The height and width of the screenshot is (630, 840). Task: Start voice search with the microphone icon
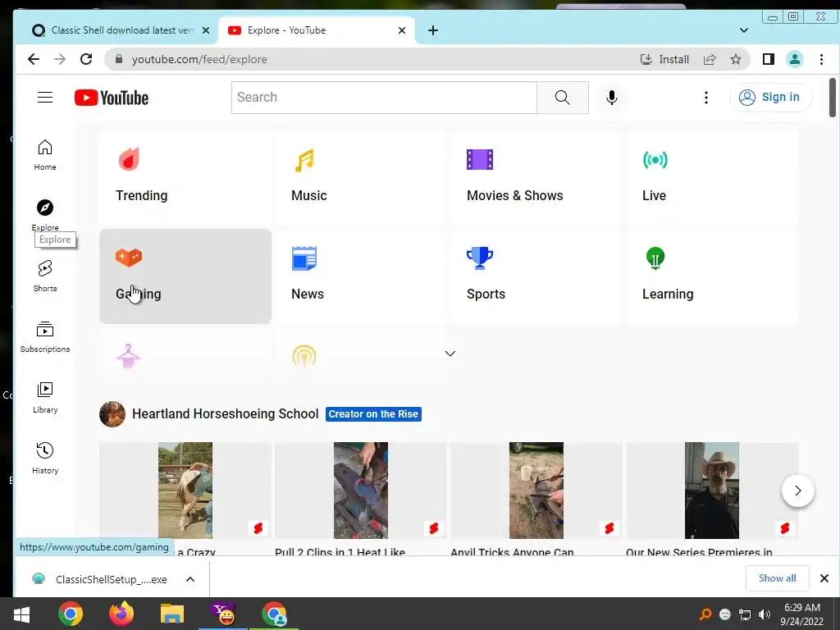pyautogui.click(x=612, y=98)
